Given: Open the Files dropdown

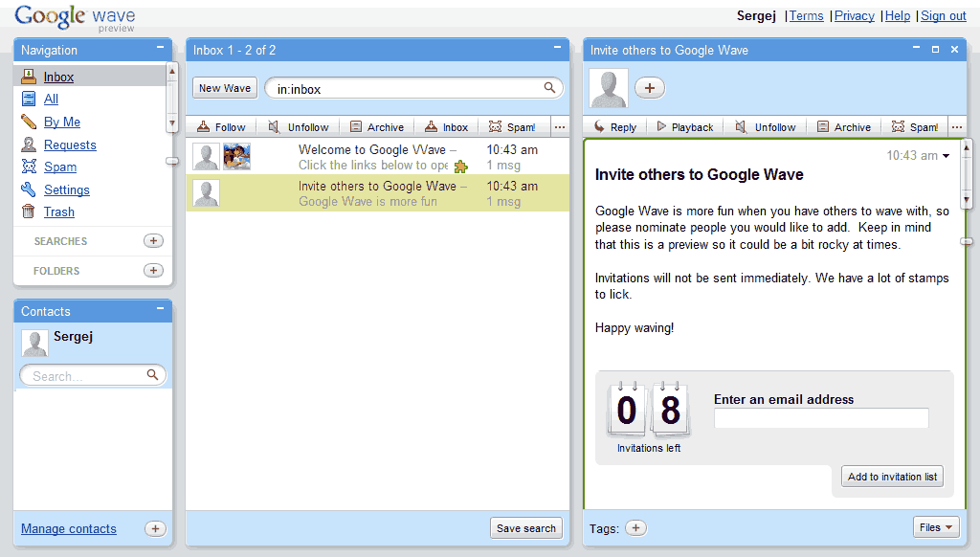Looking at the screenshot, I should point(936,527).
